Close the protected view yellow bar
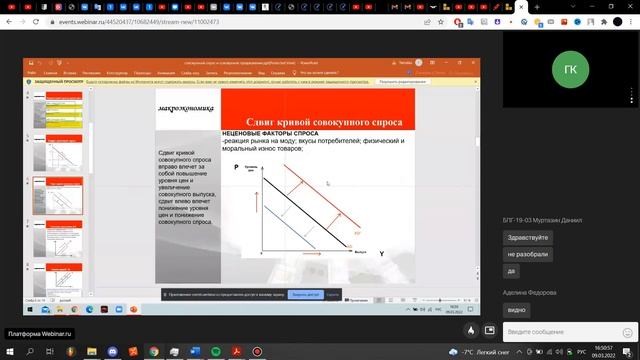The height and width of the screenshot is (360, 640). coord(476,82)
